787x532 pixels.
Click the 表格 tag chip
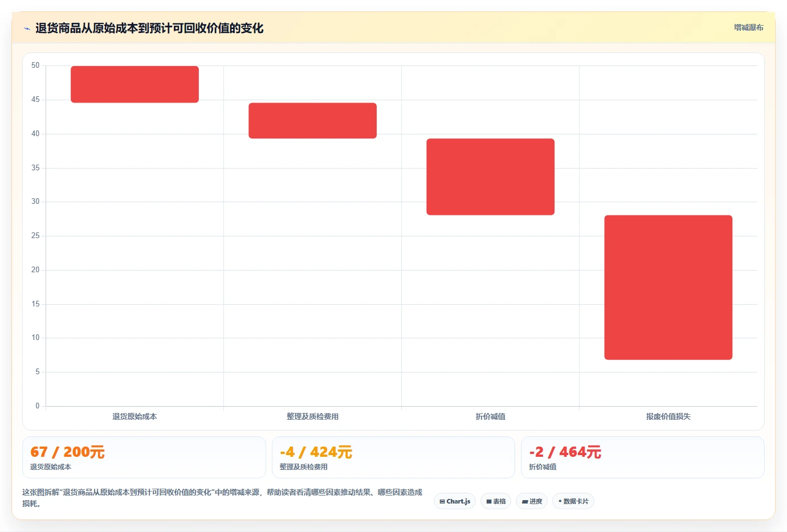(496, 501)
